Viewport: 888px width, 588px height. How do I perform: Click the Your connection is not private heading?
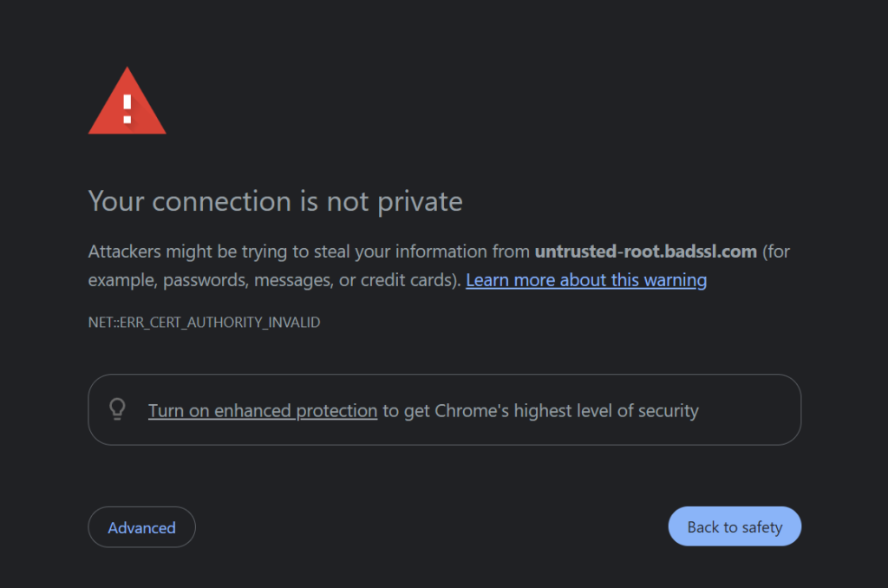point(275,201)
